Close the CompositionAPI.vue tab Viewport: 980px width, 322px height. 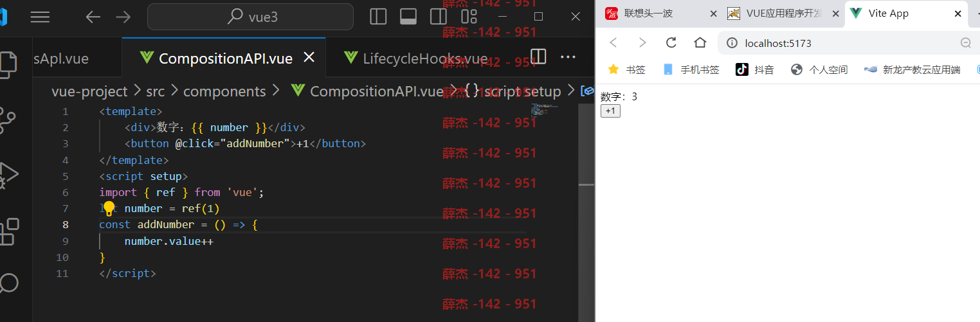pyautogui.click(x=309, y=58)
